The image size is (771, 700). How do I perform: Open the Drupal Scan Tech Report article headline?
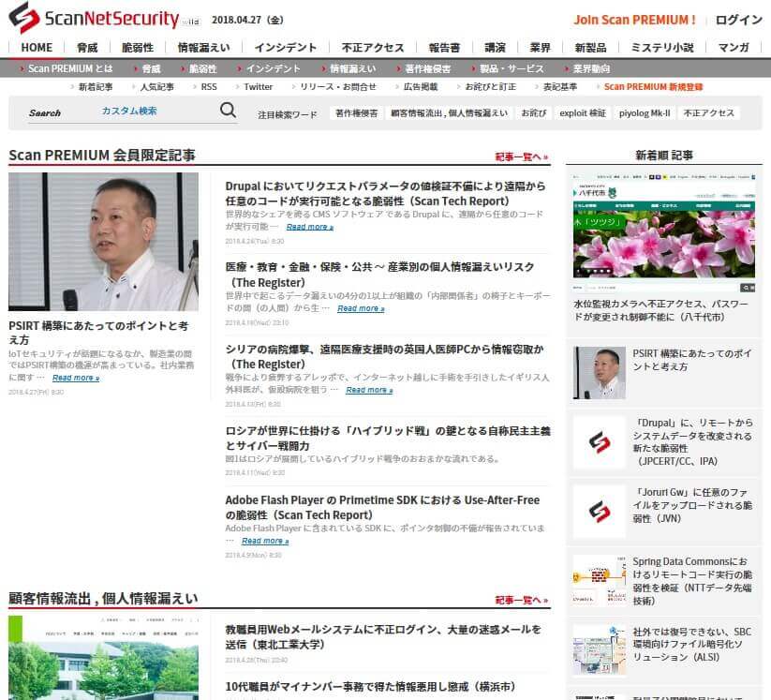(x=386, y=193)
